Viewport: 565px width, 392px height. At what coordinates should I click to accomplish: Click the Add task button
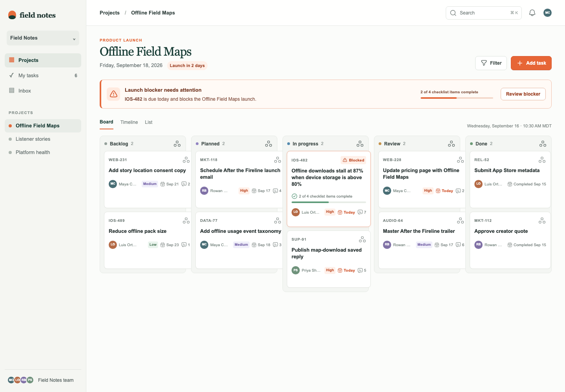click(531, 63)
